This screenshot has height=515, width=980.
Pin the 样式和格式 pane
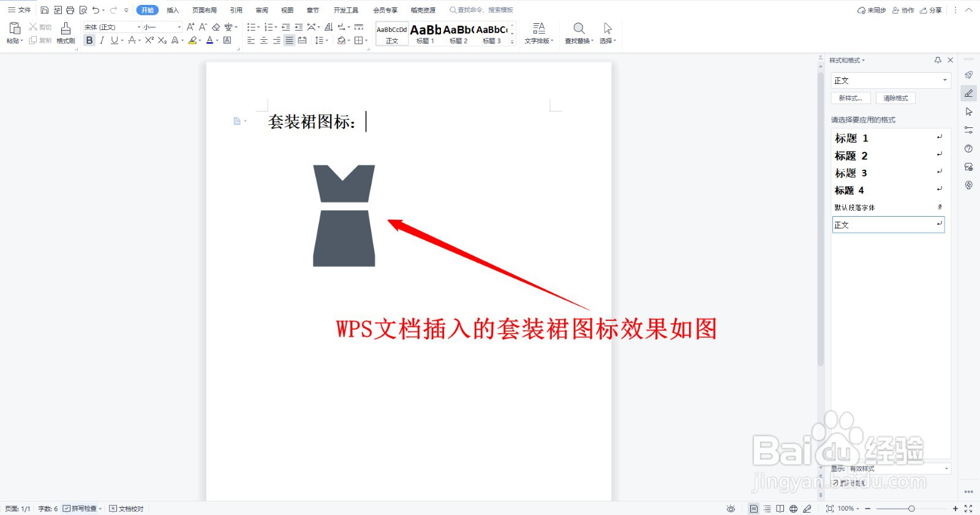point(938,60)
